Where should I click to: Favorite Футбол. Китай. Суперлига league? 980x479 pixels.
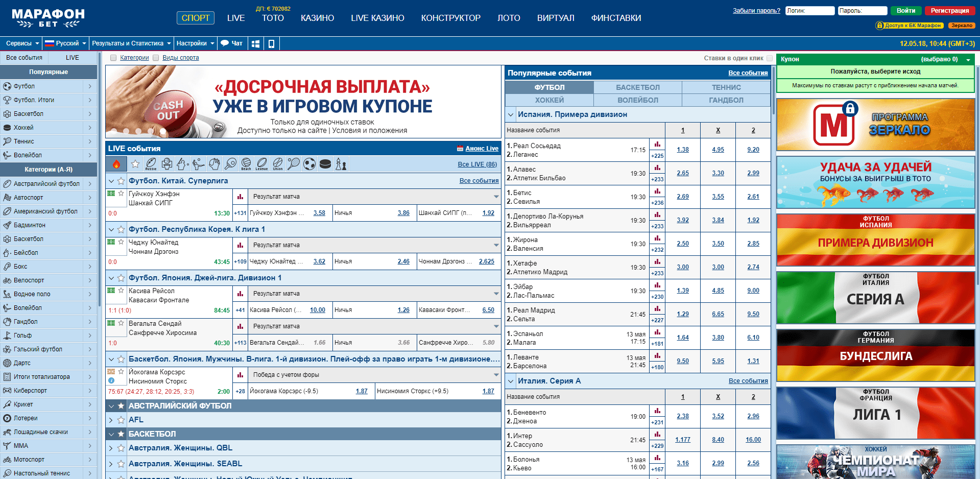coord(121,181)
